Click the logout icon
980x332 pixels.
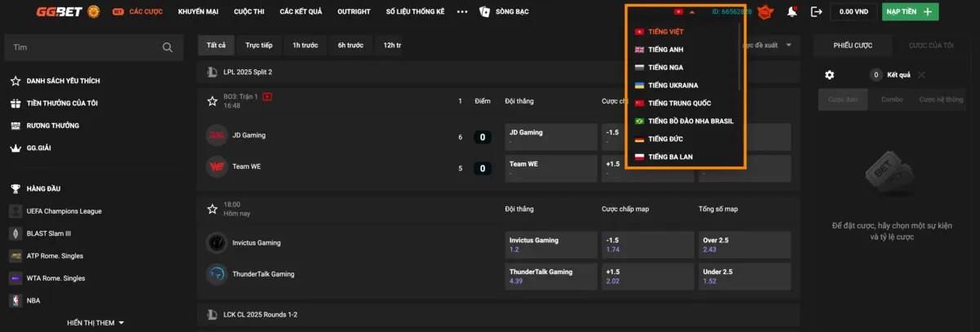coord(816,11)
